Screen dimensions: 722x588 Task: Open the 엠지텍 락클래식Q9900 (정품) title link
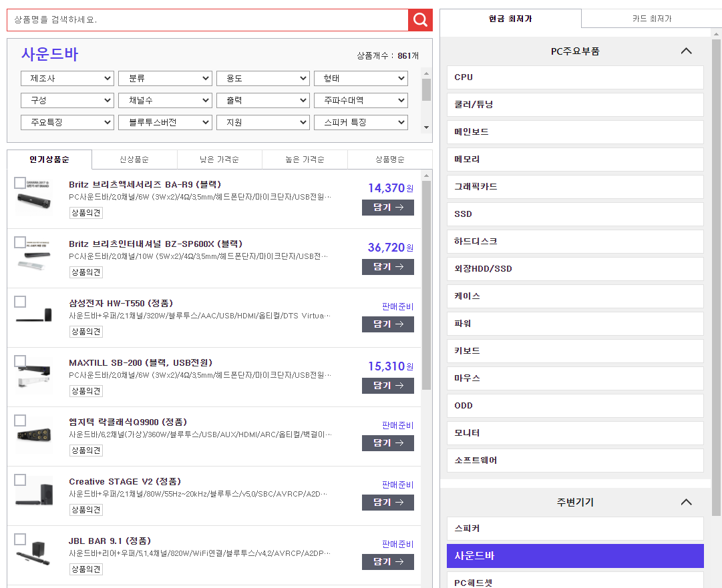point(128,422)
